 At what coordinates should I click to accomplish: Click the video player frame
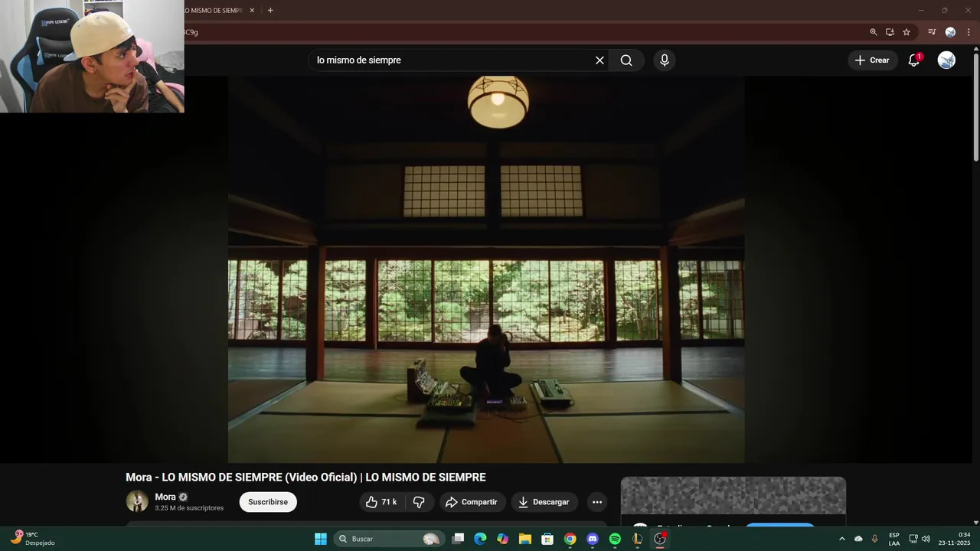point(486,269)
